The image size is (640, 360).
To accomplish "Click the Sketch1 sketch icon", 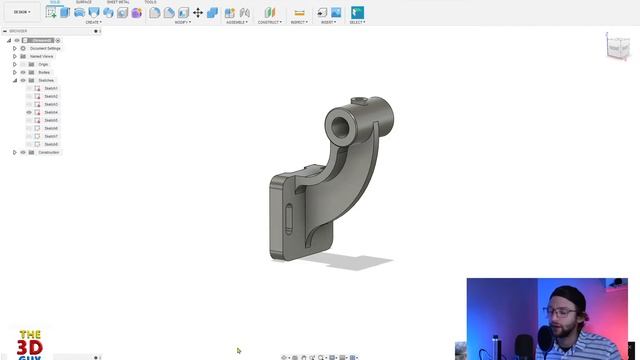I will click(37, 88).
